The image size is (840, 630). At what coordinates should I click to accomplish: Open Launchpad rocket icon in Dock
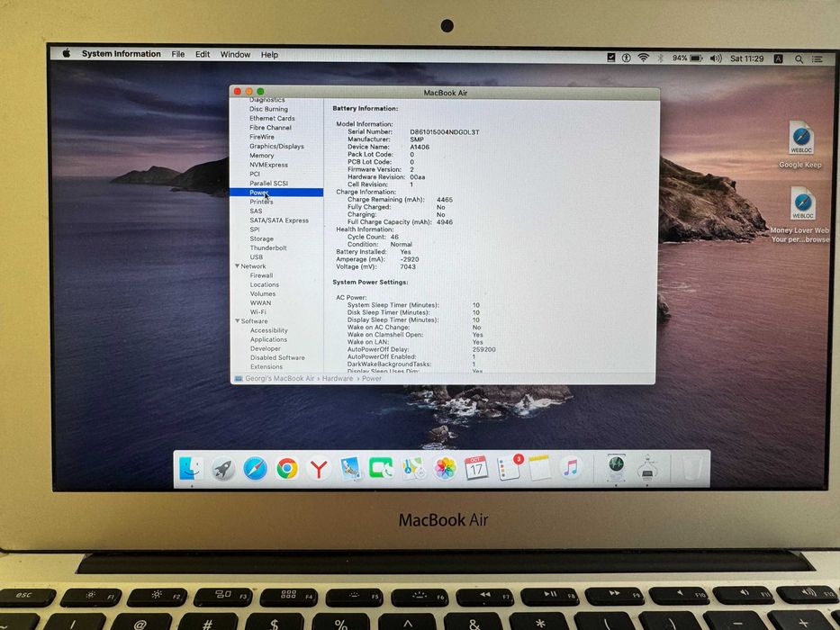click(222, 469)
